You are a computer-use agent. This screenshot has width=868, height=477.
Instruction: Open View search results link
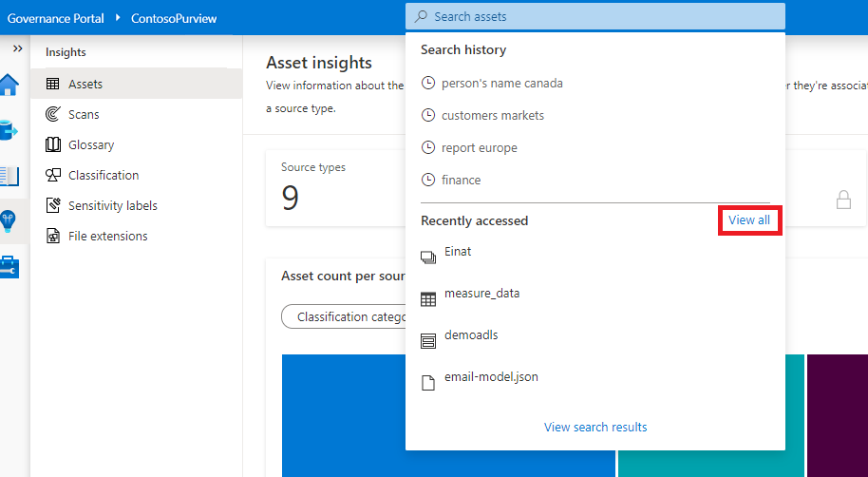pyautogui.click(x=595, y=428)
